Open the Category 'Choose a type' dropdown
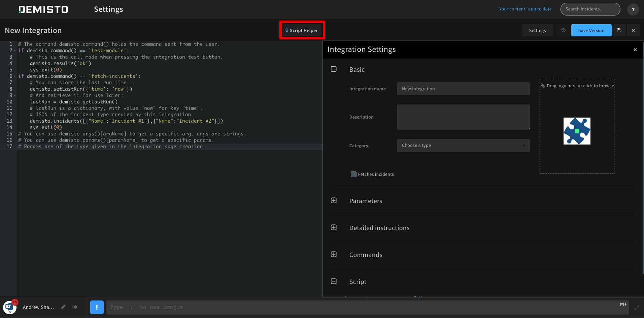Image resolution: width=644 pixels, height=318 pixels. tap(463, 146)
